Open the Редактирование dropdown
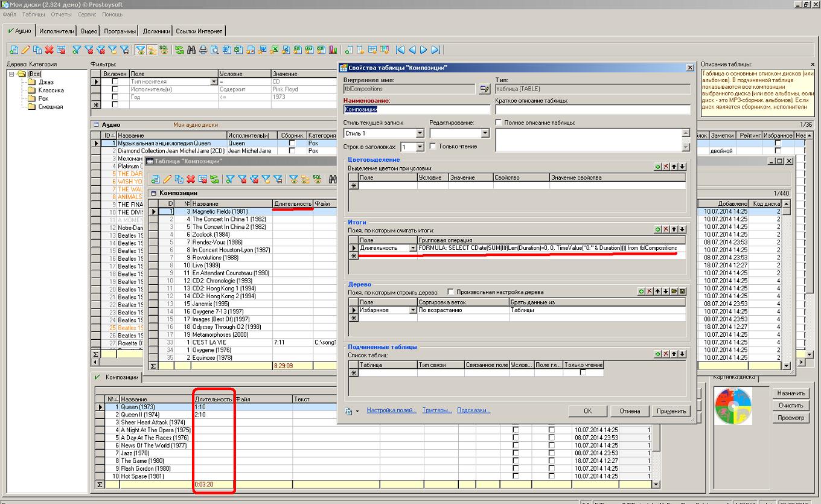Image resolution: width=821 pixels, height=504 pixels. [x=487, y=133]
